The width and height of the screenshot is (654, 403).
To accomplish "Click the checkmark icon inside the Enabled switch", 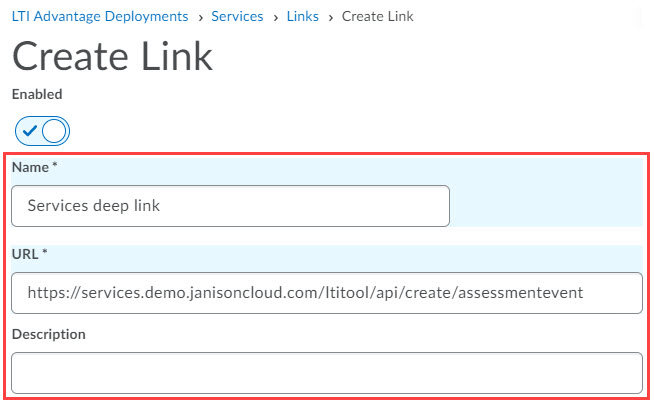I will pos(29,131).
